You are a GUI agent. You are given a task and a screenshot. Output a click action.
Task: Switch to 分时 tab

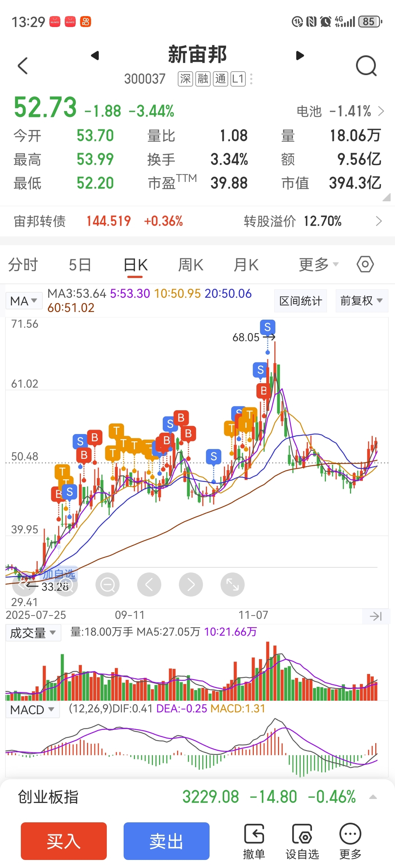point(23,265)
